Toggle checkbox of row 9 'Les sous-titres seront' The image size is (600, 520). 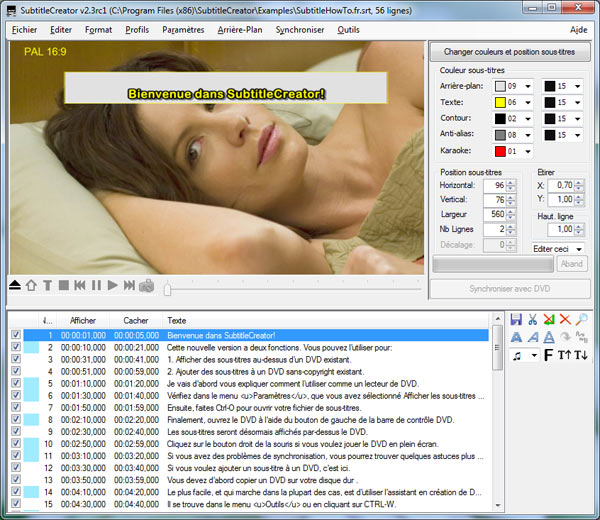16,431
